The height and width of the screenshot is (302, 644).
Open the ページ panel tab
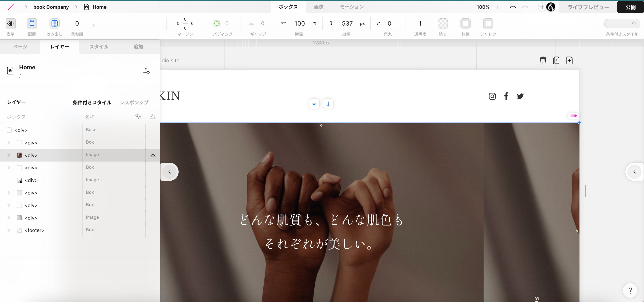click(20, 47)
